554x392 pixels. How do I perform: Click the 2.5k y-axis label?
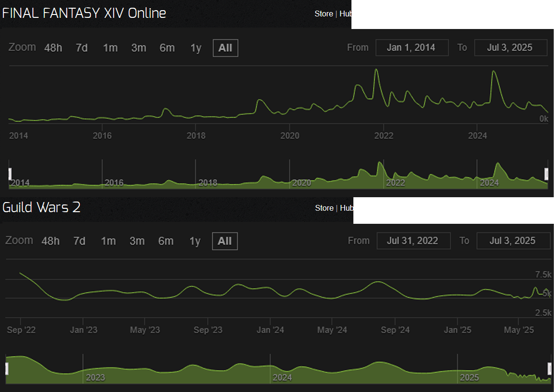543,313
